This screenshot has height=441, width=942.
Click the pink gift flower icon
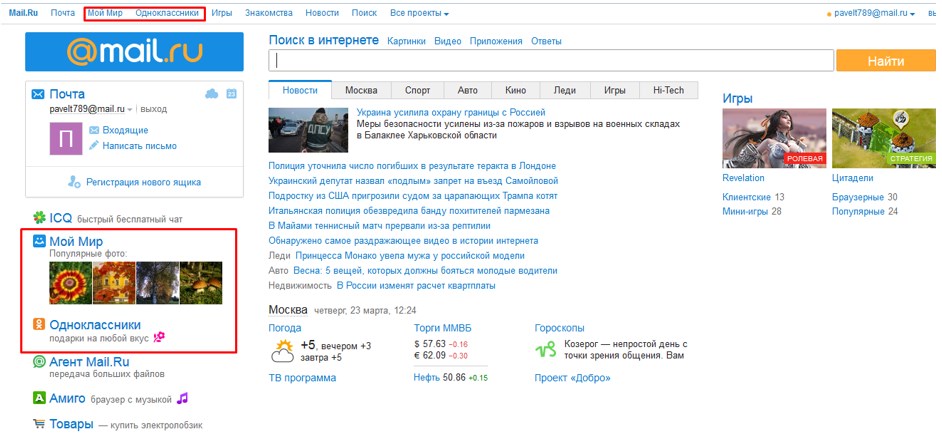pyautogui.click(x=159, y=338)
